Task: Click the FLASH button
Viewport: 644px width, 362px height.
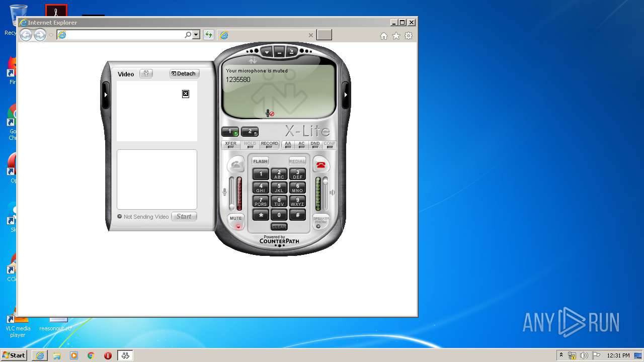Action: click(260, 161)
